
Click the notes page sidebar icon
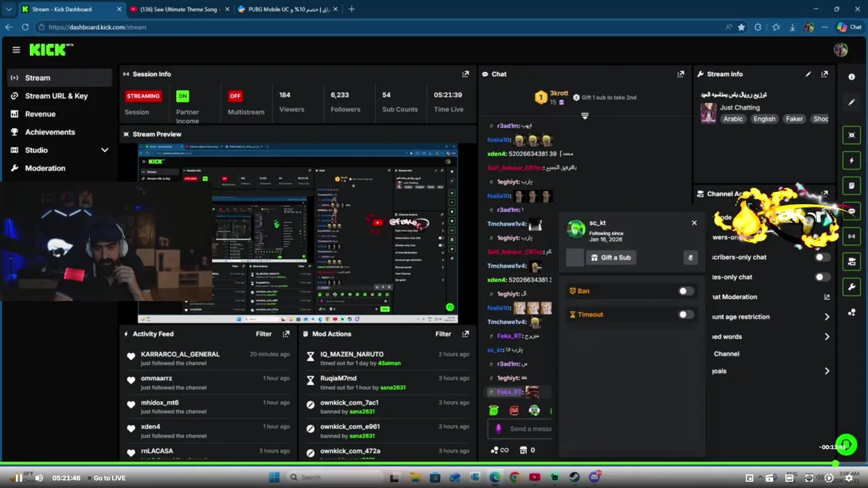pos(852,185)
